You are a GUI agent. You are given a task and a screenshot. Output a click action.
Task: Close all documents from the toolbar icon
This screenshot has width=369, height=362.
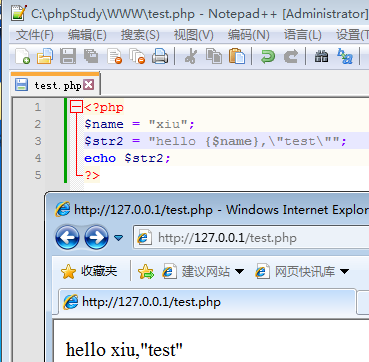click(x=137, y=56)
